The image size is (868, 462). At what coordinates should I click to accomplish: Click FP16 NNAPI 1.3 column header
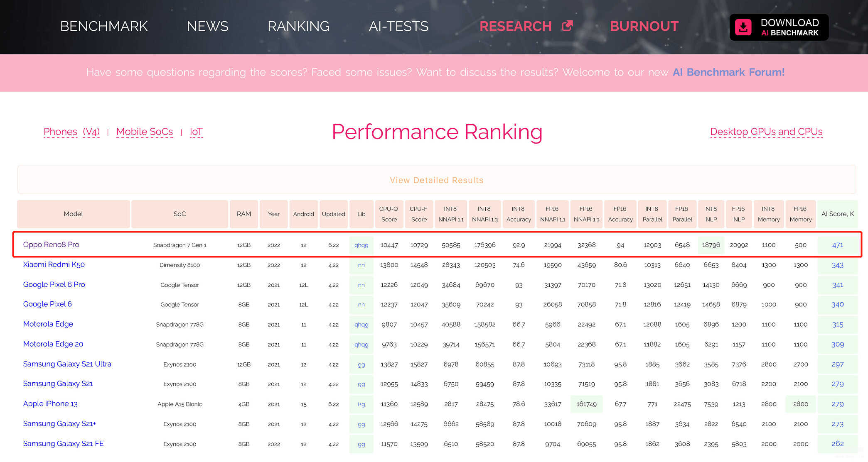[586, 214]
